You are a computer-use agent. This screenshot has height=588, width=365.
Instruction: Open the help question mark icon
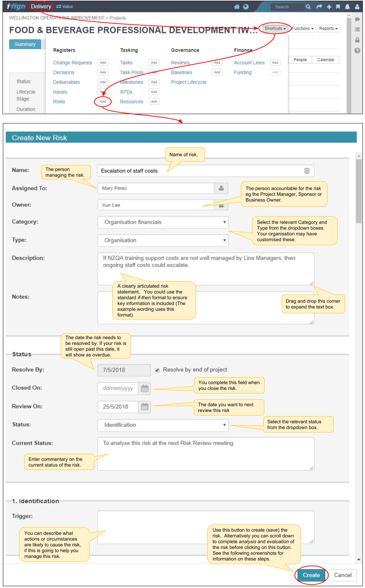[357, 51]
